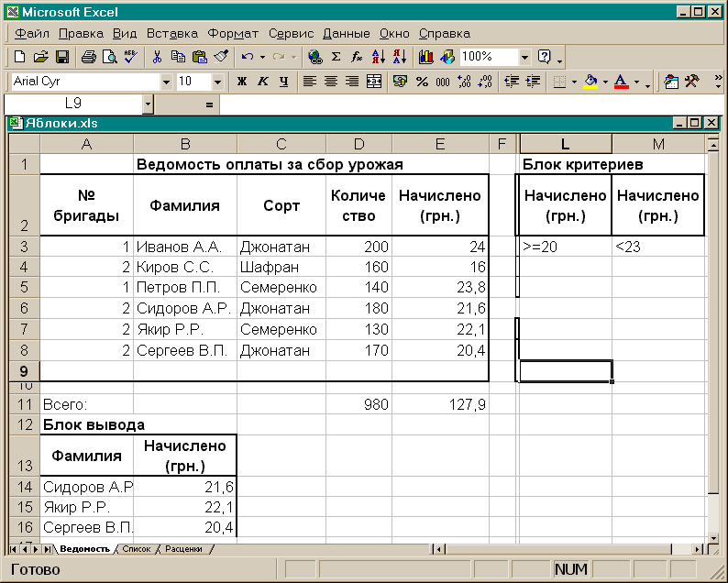The height and width of the screenshot is (583, 728).
Task: Open the Borders dropdown arrow
Action: click(574, 82)
